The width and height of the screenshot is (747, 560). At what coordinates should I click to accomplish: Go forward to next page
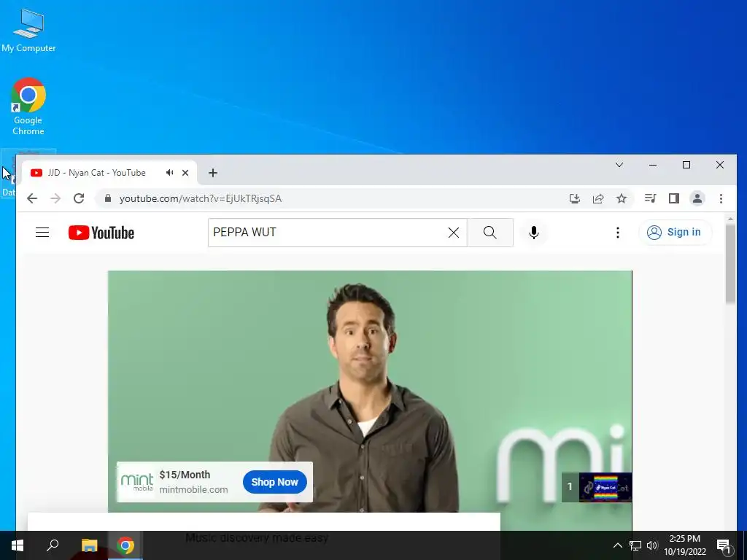pyautogui.click(x=55, y=198)
